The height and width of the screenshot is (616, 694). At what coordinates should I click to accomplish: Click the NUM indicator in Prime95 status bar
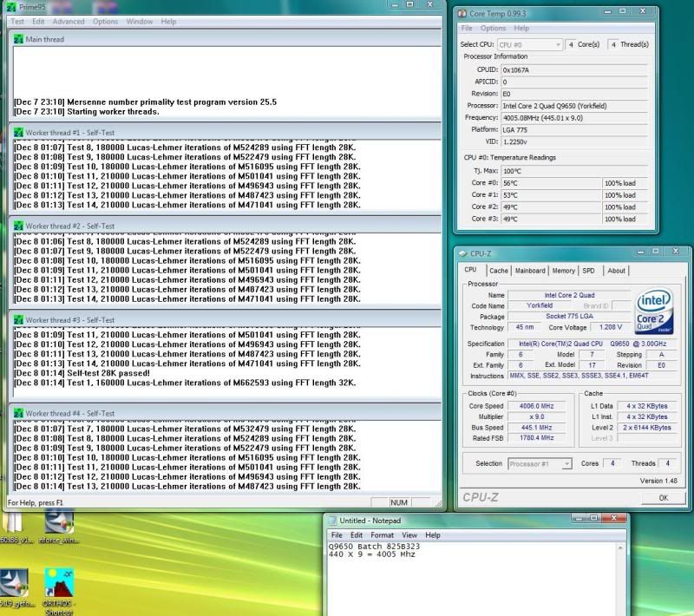[399, 502]
